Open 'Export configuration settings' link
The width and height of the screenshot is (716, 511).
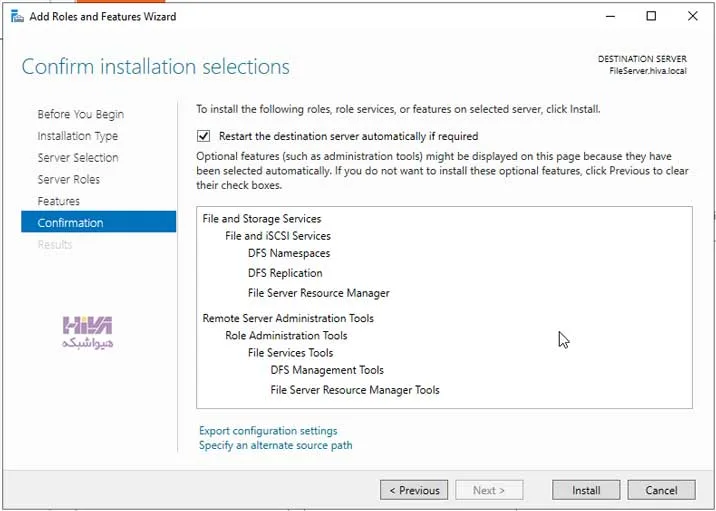pos(268,431)
